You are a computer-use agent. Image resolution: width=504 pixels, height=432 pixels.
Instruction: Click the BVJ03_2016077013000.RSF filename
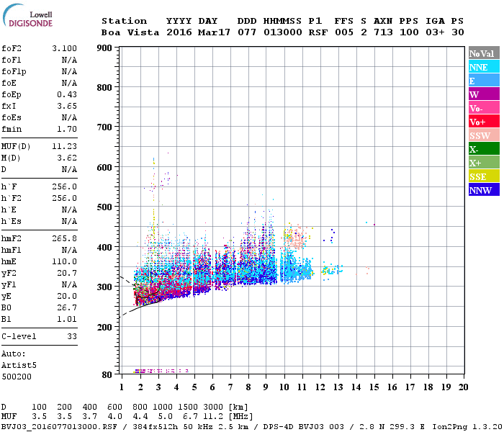tap(59, 427)
